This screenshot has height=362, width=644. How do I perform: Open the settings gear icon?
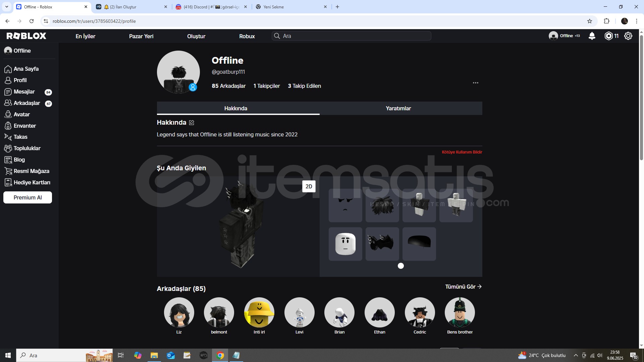(x=628, y=36)
